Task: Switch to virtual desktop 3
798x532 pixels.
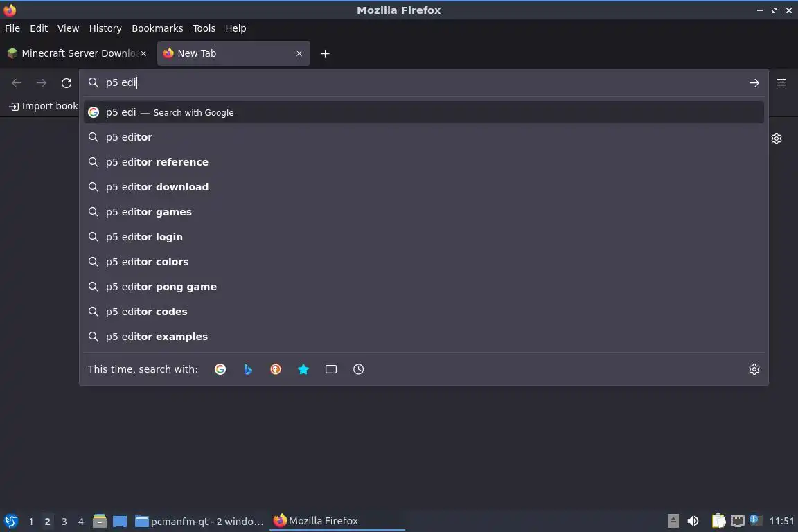Action: [x=64, y=522]
